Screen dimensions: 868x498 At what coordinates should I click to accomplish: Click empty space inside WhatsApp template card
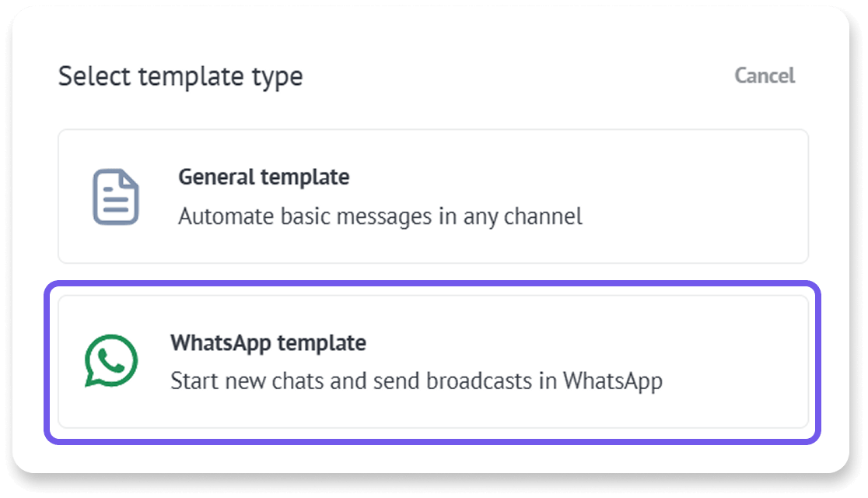coord(737,362)
